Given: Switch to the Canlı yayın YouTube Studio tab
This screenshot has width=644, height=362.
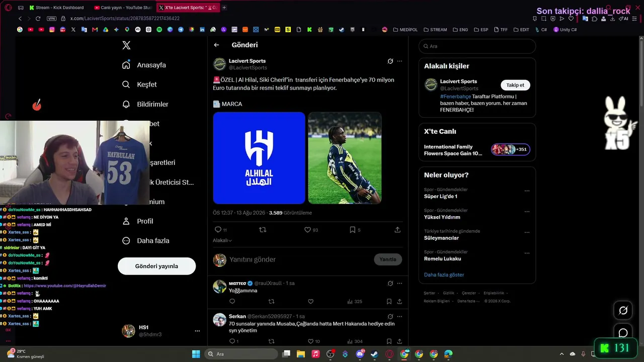Looking at the screenshot, I should point(123,8).
